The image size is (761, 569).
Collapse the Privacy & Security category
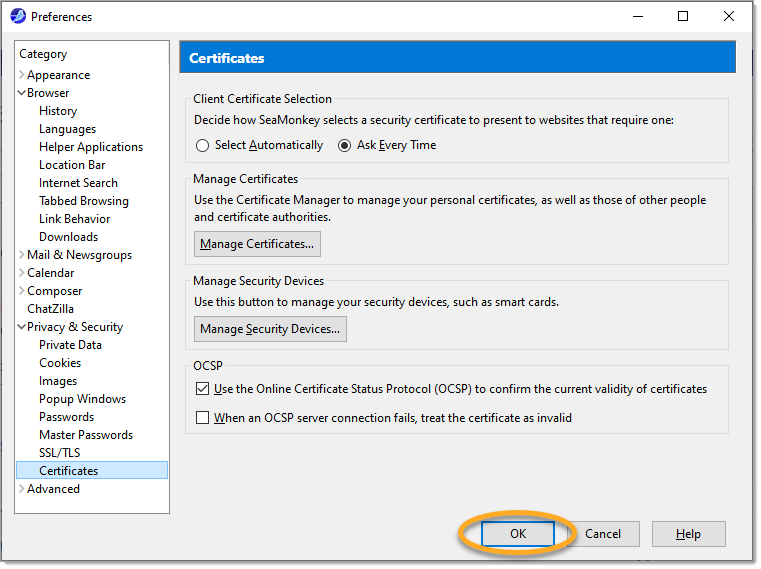click(x=22, y=327)
